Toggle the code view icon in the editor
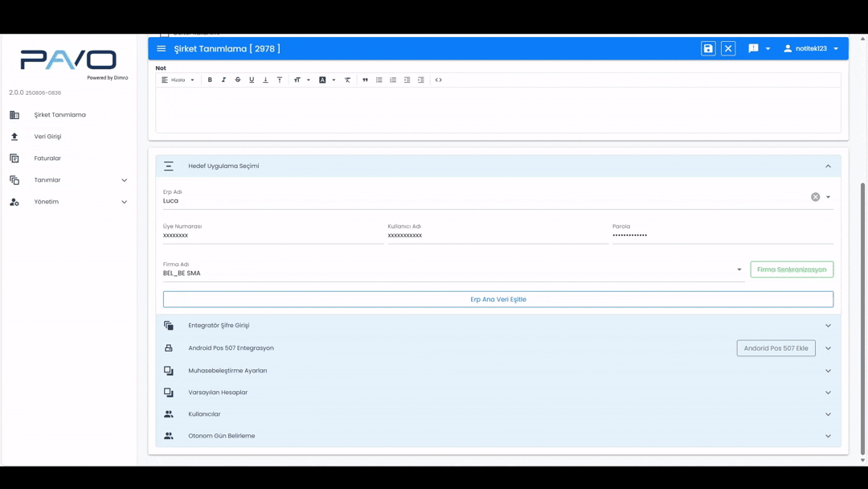This screenshot has width=868, height=489. [x=439, y=80]
